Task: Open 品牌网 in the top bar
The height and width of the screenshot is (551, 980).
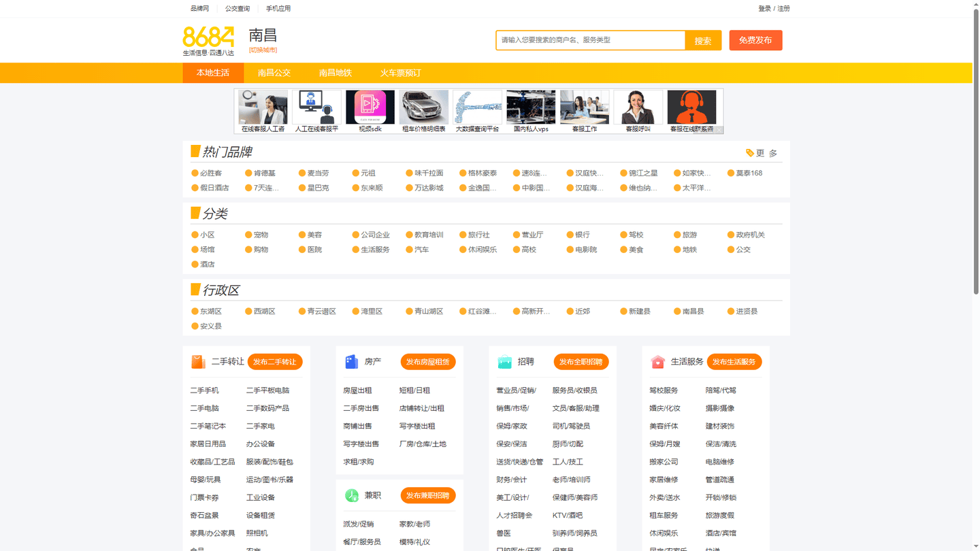Action: click(x=200, y=9)
